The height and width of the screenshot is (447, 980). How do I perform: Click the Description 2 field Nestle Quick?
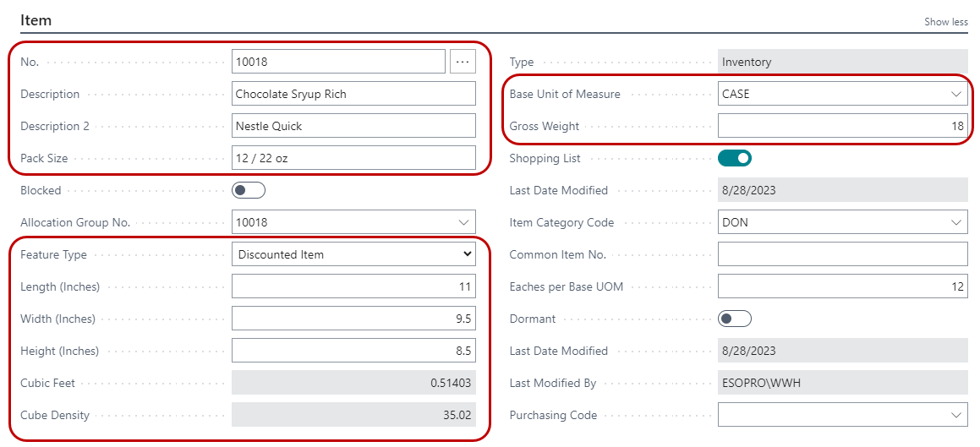pyautogui.click(x=353, y=126)
